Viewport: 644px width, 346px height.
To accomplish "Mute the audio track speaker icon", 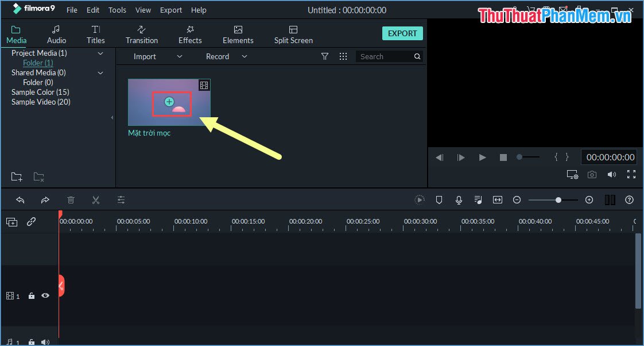I will (45, 341).
